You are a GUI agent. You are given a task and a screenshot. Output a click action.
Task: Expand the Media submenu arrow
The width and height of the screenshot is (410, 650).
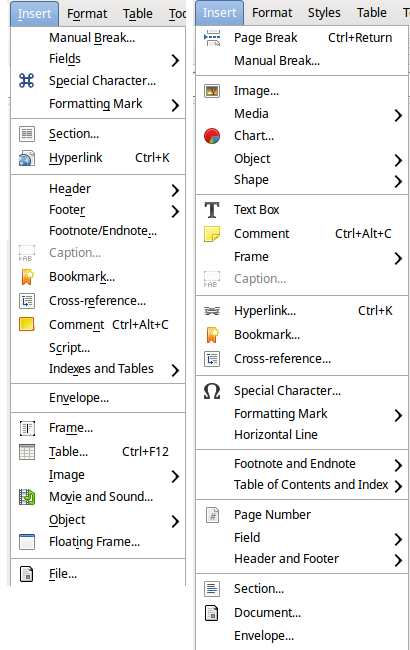[398, 115]
